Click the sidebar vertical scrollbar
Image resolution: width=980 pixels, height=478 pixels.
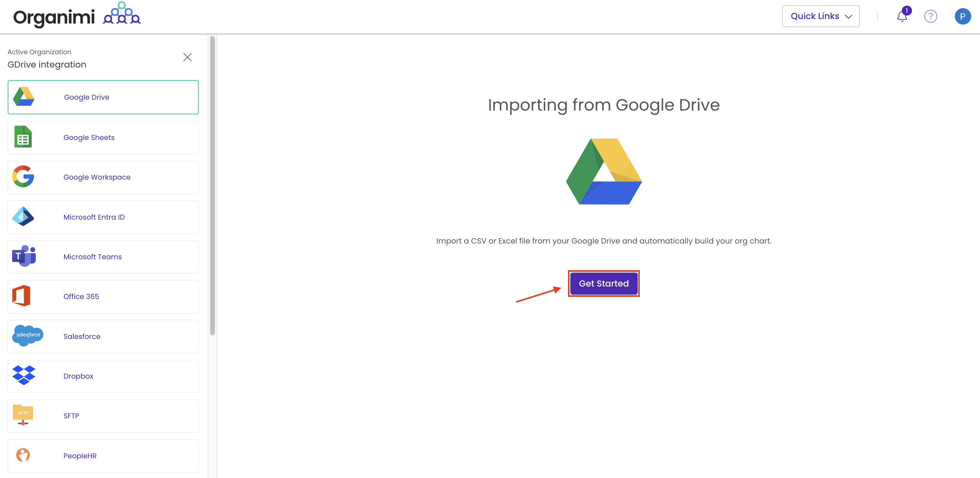tap(213, 185)
